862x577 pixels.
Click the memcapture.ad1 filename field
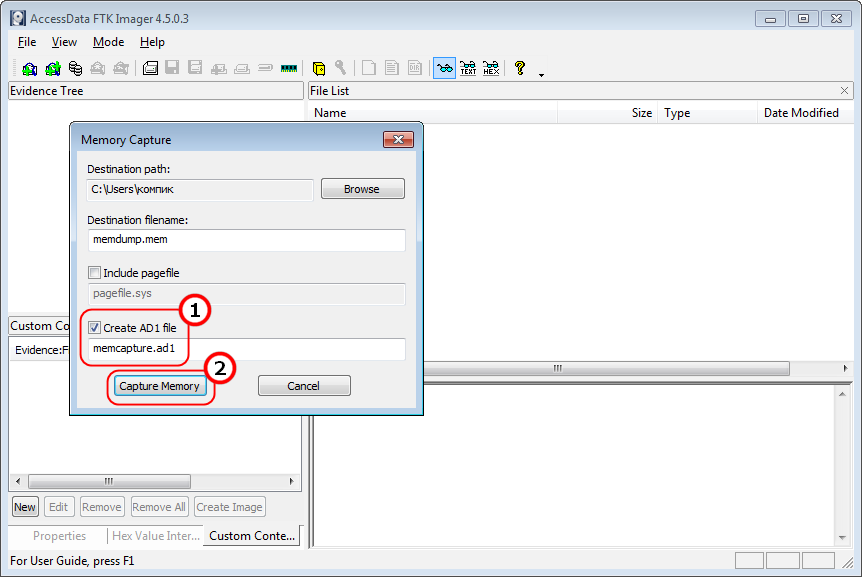click(x=246, y=348)
